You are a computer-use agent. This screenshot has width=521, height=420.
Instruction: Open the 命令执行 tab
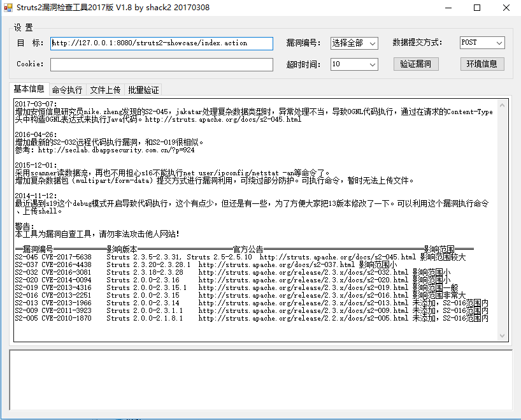click(x=68, y=90)
